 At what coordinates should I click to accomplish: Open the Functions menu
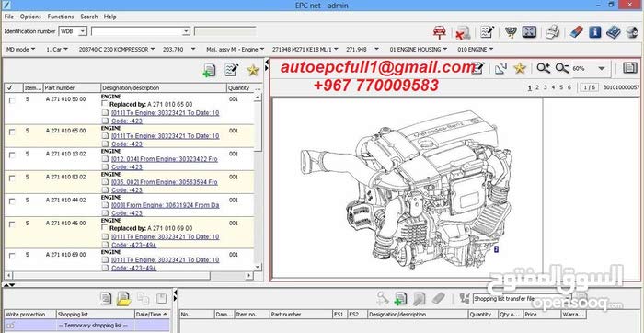point(61,17)
